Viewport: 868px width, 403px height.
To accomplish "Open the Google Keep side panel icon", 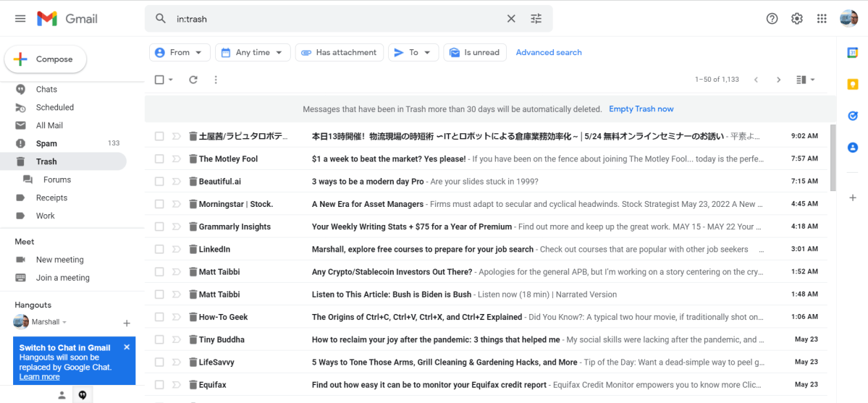I will point(853,84).
